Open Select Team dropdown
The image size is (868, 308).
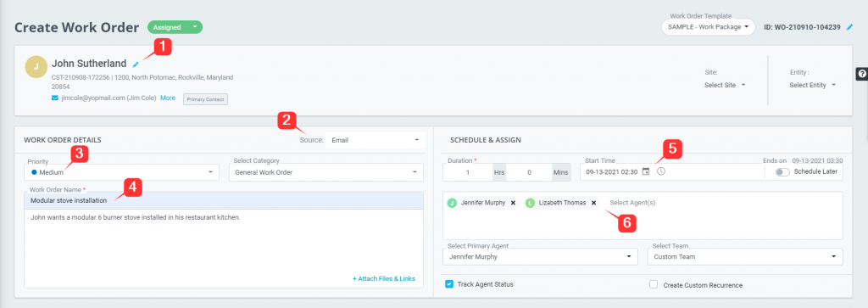coord(745,256)
